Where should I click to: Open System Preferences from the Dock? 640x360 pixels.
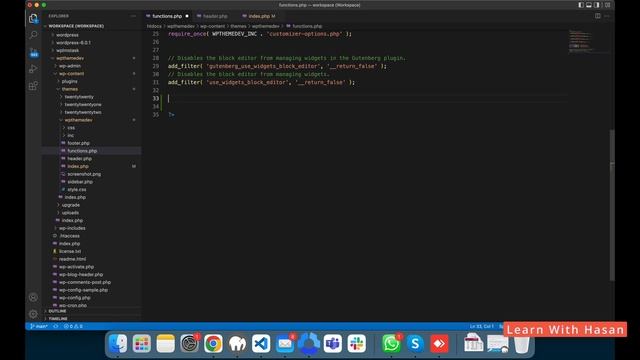click(189, 344)
